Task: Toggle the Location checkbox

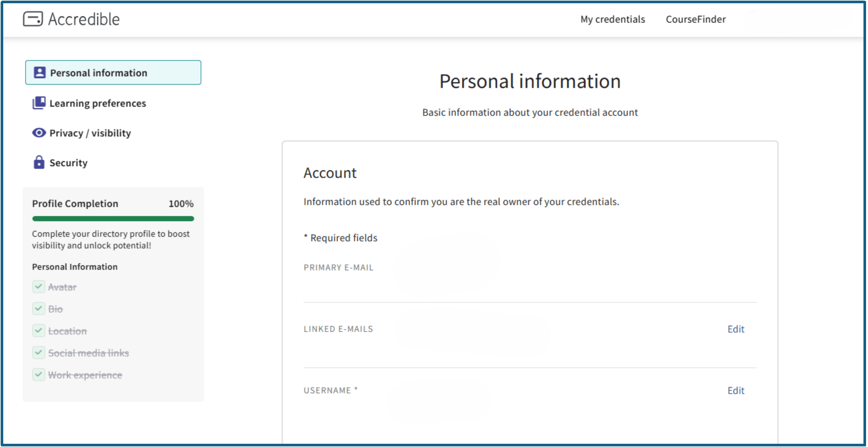Action: click(39, 331)
